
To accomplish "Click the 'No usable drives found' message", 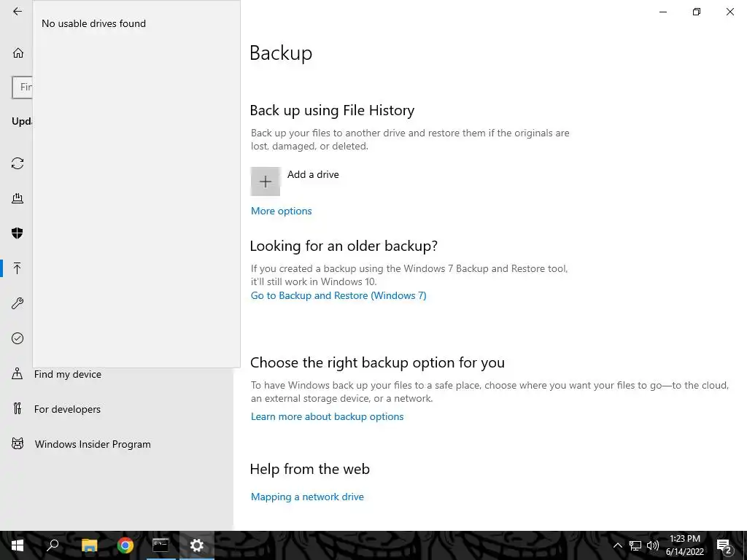I will [94, 23].
